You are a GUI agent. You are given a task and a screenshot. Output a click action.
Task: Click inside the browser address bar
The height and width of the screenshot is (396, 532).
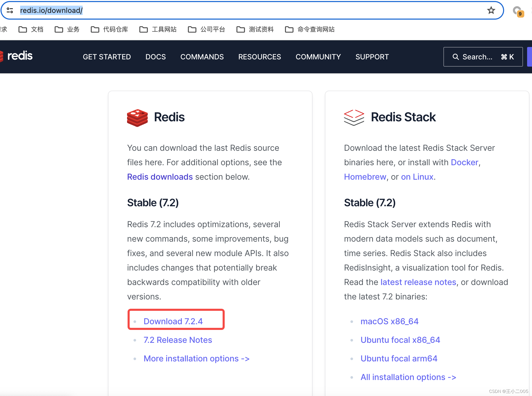point(155,10)
